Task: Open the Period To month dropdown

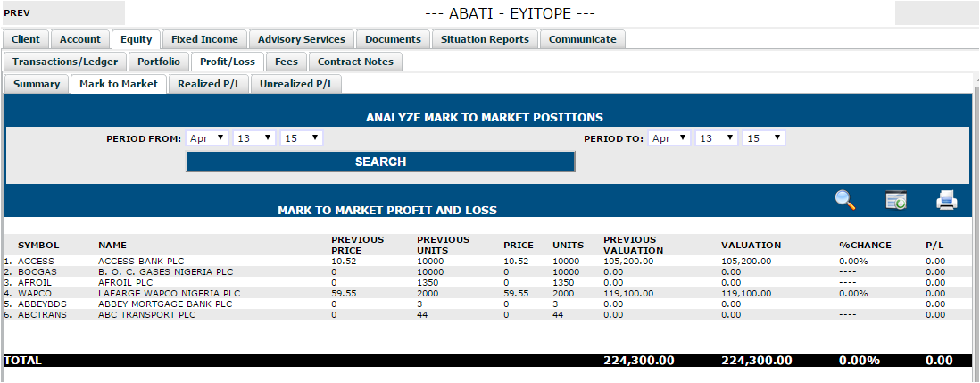Action: point(669,138)
